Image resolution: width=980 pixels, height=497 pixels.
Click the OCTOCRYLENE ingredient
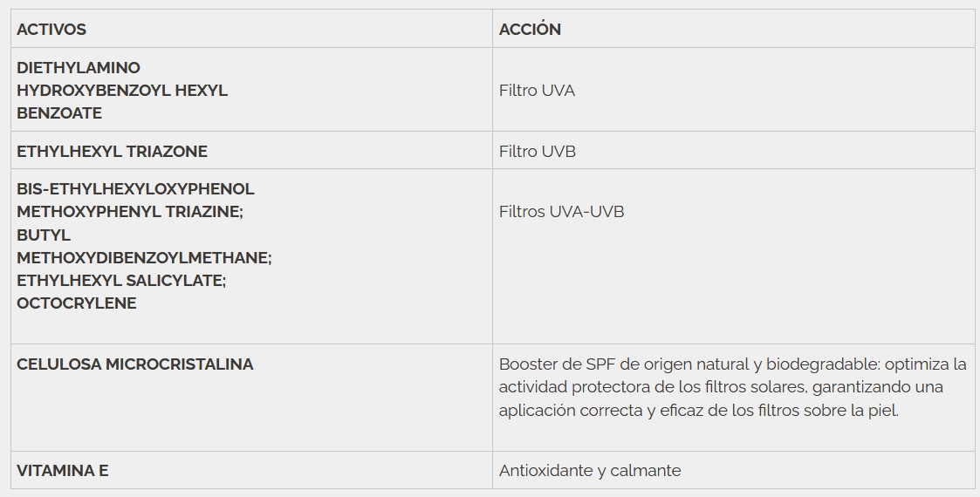[77, 303]
